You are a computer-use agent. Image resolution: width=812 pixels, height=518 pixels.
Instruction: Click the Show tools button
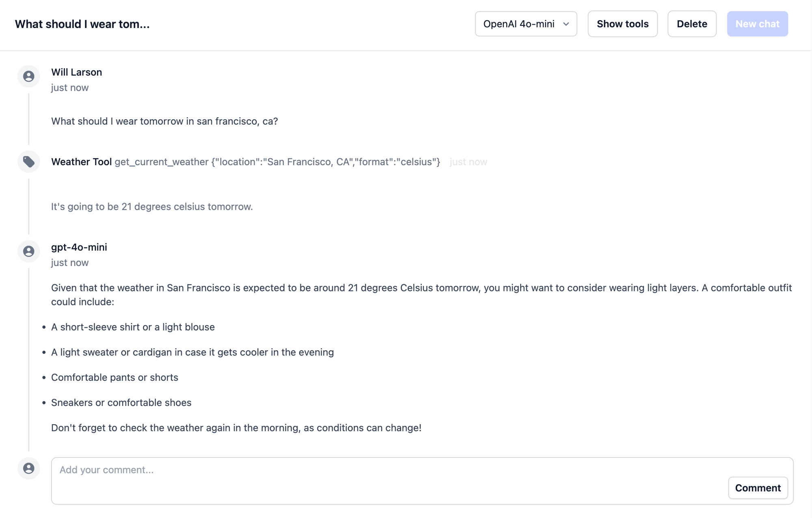[622, 24]
